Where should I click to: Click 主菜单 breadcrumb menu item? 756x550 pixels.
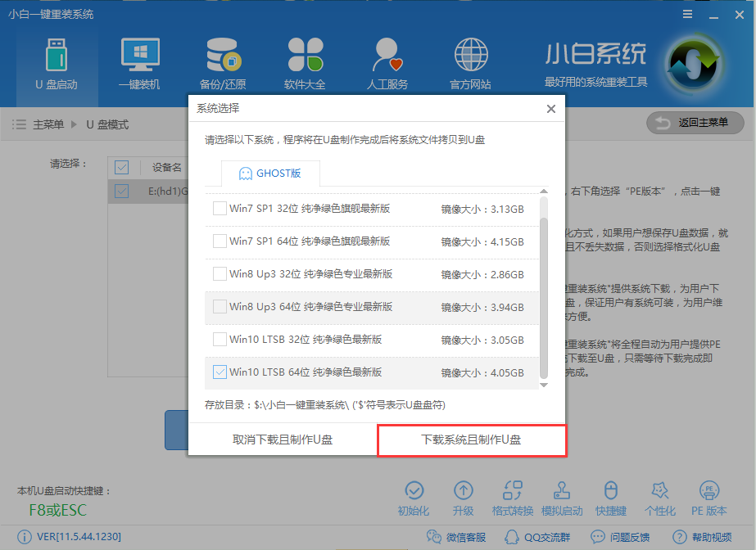click(48, 124)
